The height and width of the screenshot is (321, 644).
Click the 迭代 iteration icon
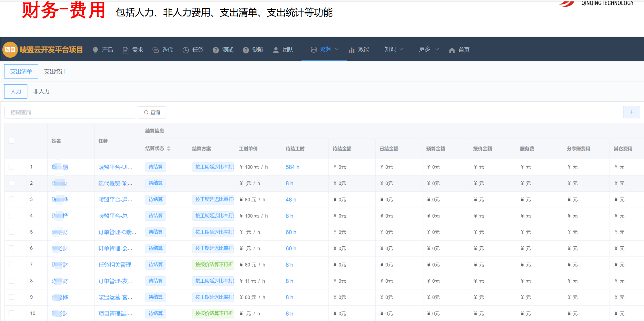coord(156,50)
